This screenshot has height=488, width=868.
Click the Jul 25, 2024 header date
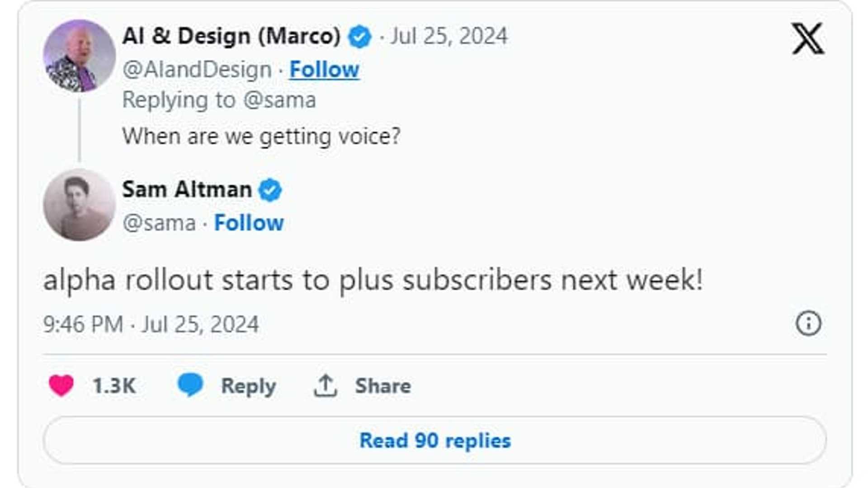pyautogui.click(x=448, y=36)
